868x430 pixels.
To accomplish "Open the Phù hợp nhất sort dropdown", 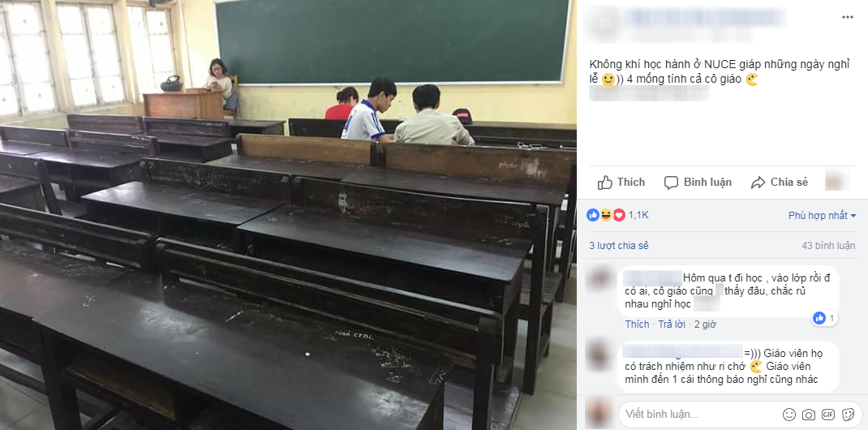I will [822, 216].
